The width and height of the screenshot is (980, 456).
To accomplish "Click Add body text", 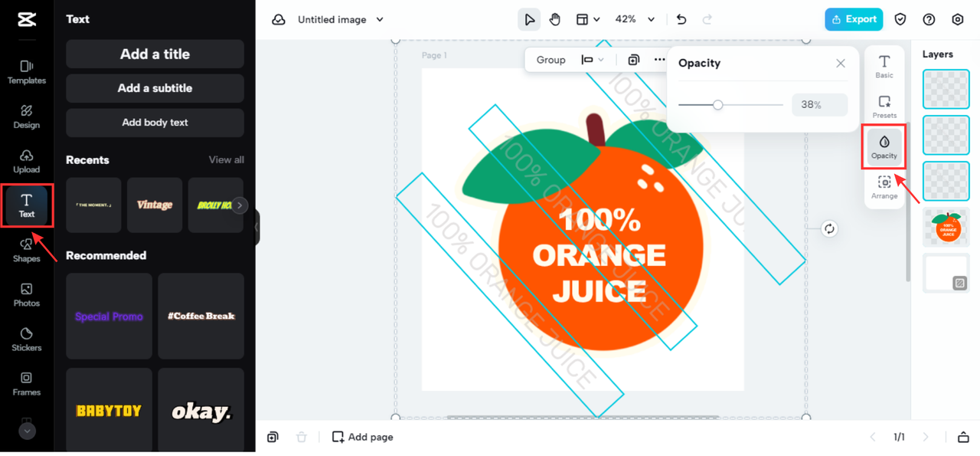I will point(155,123).
